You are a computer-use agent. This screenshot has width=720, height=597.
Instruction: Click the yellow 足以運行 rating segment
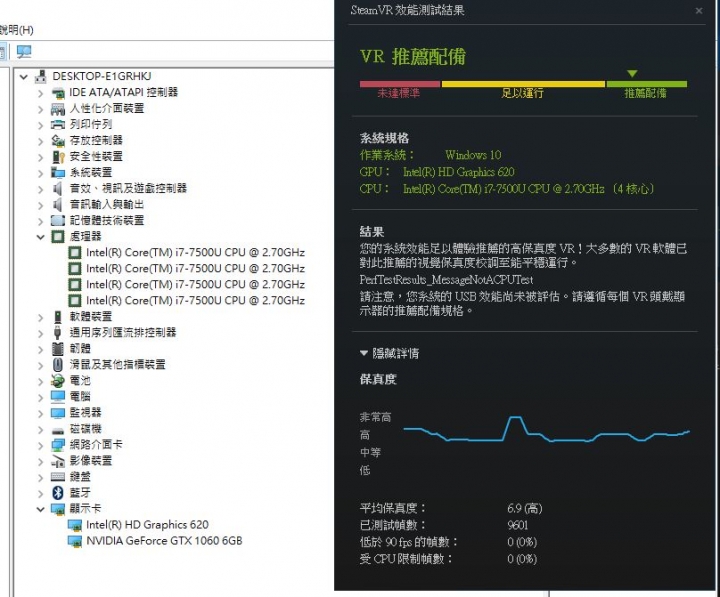coord(523,84)
